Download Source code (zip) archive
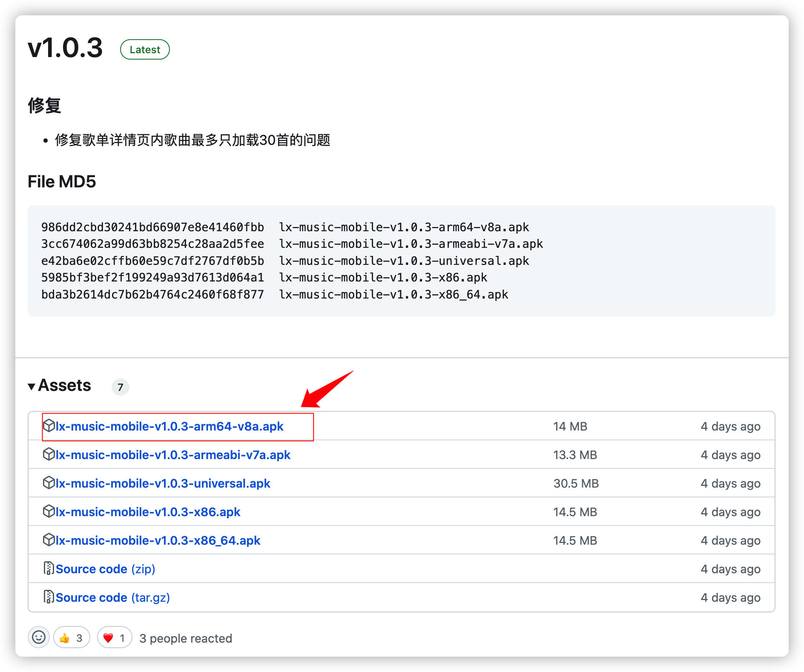This screenshot has width=804, height=672. click(105, 569)
